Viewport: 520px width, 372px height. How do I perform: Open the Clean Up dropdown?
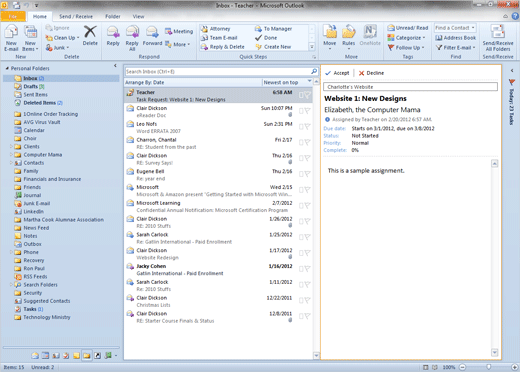click(x=63, y=38)
